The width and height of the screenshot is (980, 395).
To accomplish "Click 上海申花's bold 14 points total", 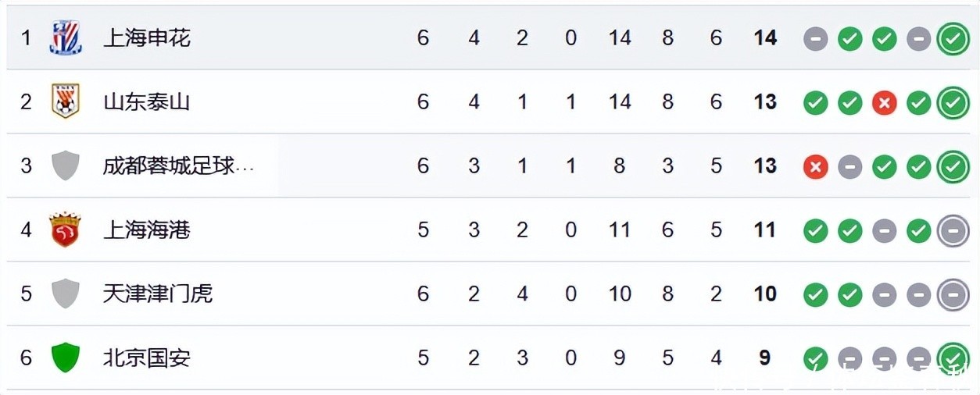I will (765, 37).
